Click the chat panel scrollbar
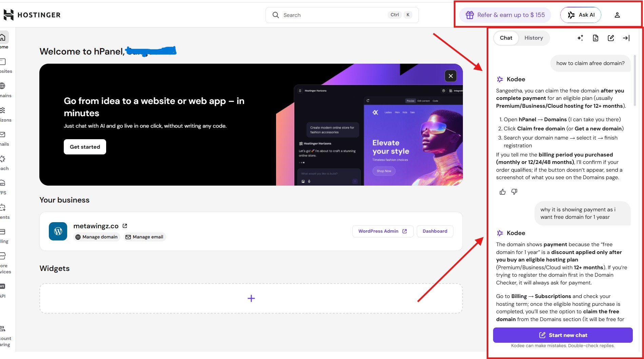 (x=635, y=81)
